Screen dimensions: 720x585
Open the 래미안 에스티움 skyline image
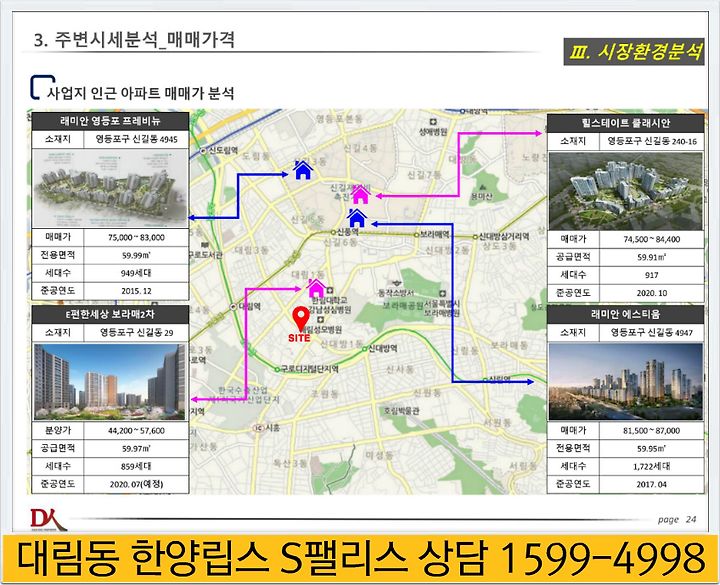click(x=625, y=381)
